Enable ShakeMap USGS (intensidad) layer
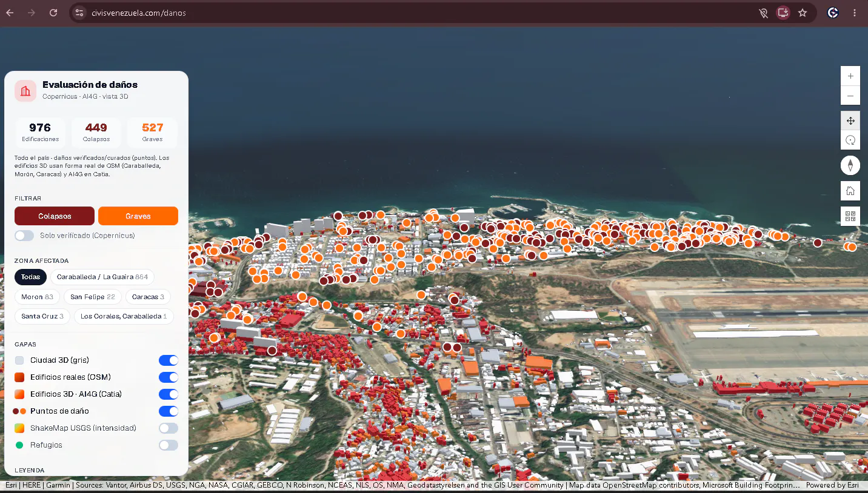 click(169, 428)
